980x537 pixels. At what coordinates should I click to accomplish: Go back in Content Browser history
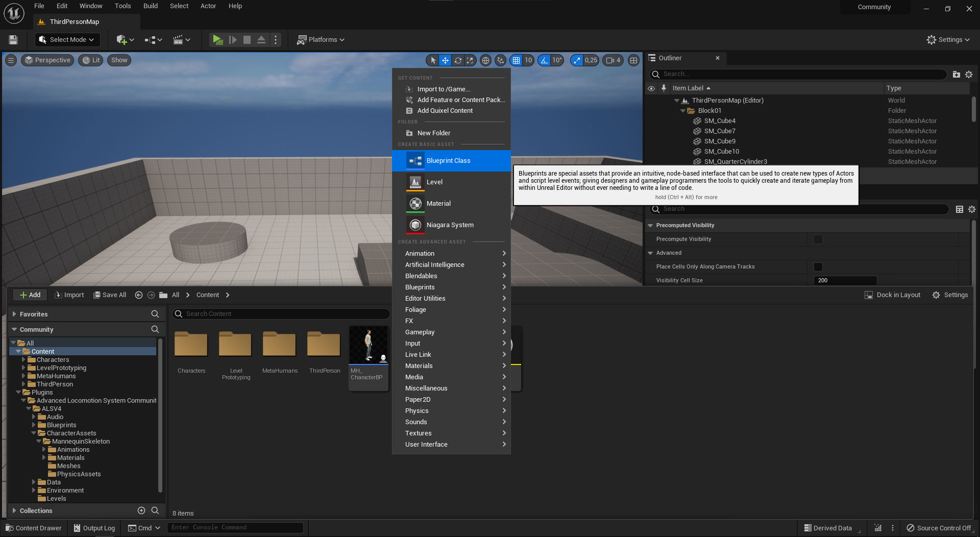tap(138, 295)
